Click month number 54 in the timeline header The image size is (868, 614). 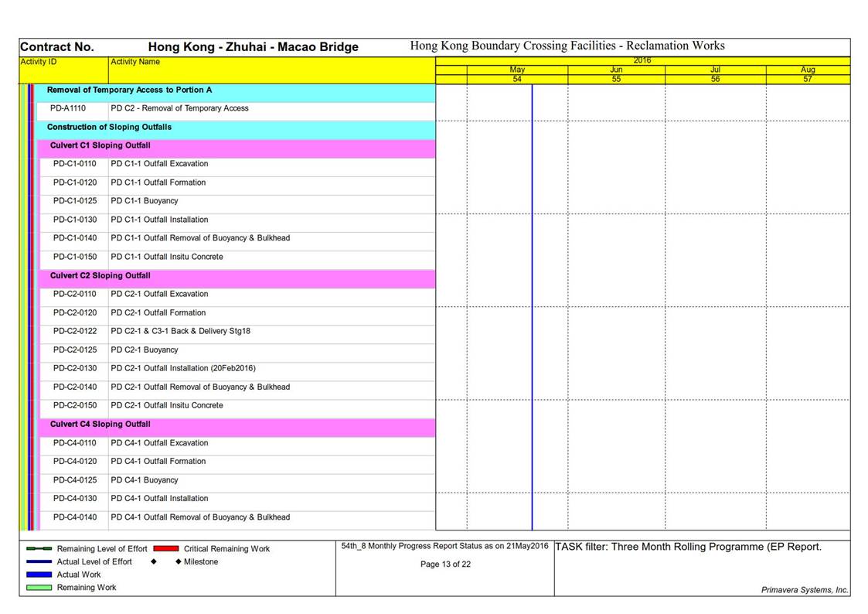click(x=517, y=79)
